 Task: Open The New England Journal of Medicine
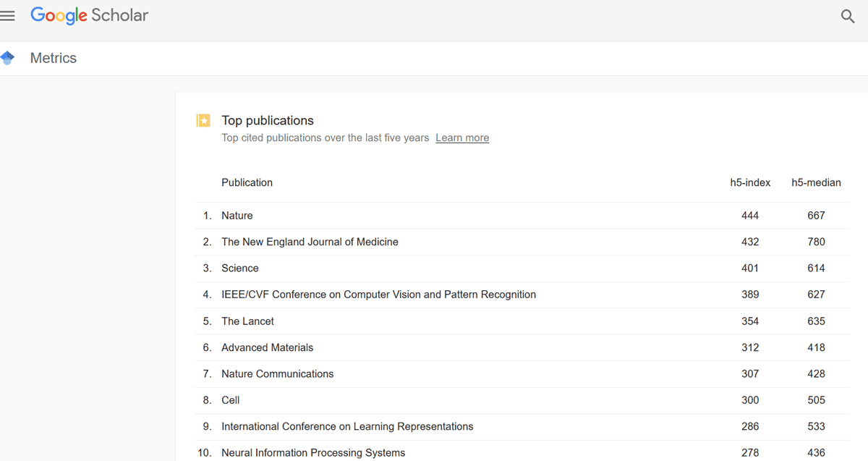310,242
